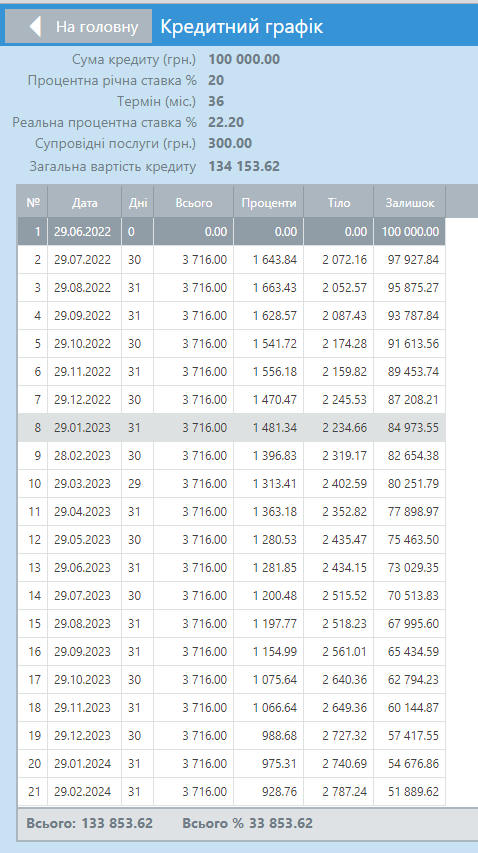
Task: Click the Всього column header
Action: (x=194, y=203)
